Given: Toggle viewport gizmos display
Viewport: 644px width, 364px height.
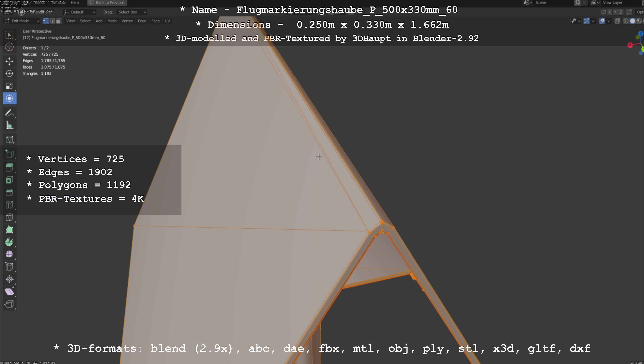Looking at the screenshot, I should (587, 21).
